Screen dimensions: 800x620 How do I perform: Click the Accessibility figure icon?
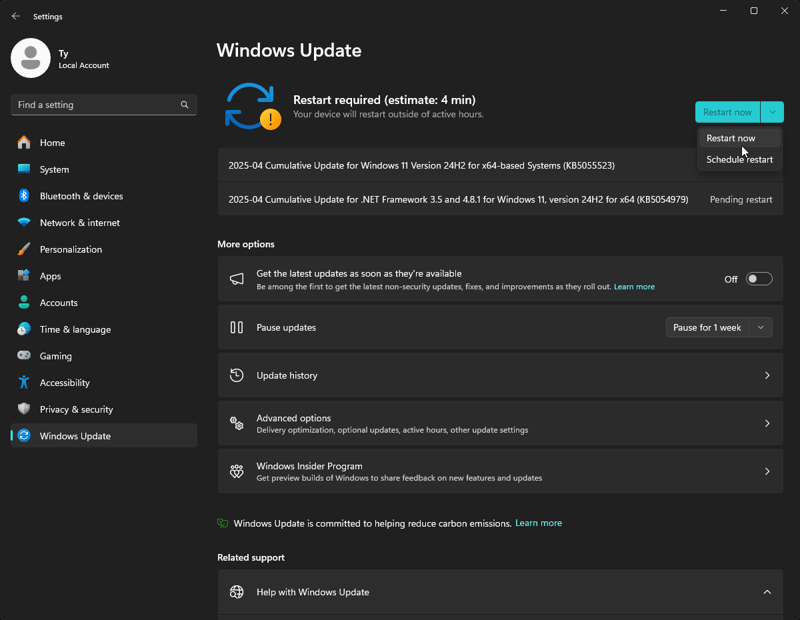23,382
